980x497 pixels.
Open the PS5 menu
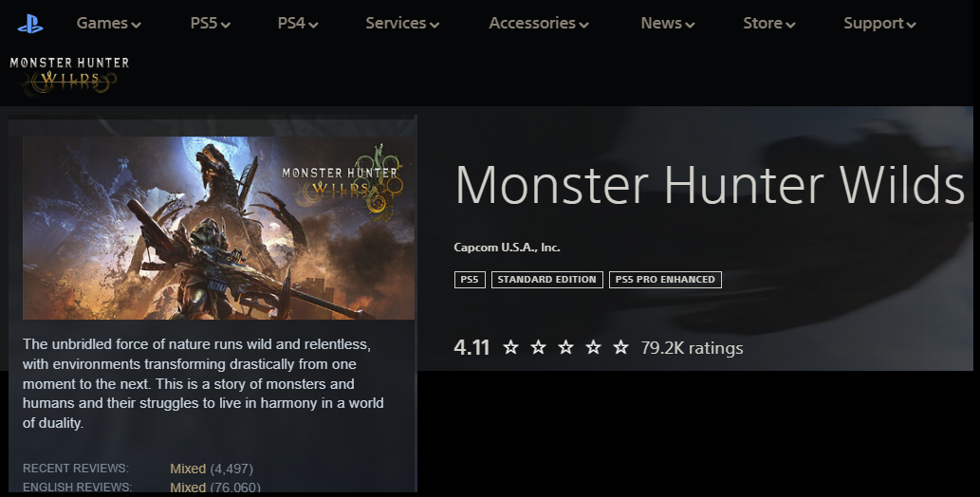pyautogui.click(x=210, y=23)
